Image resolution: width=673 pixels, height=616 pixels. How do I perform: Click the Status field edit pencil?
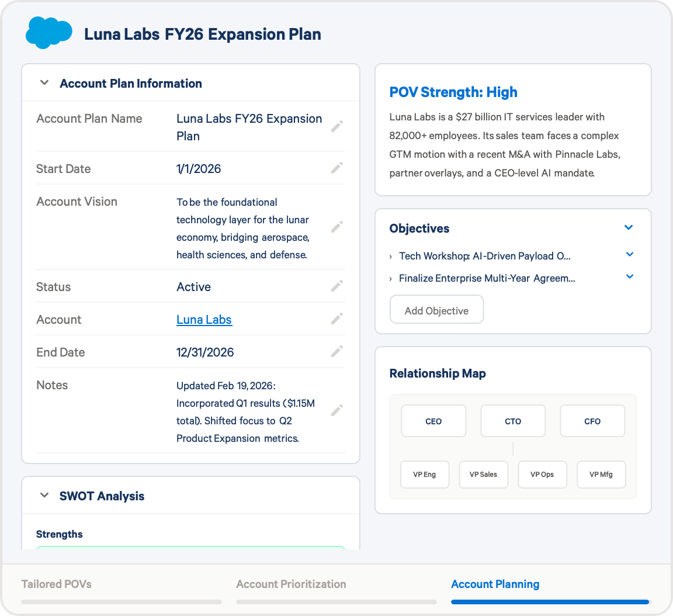(x=336, y=286)
